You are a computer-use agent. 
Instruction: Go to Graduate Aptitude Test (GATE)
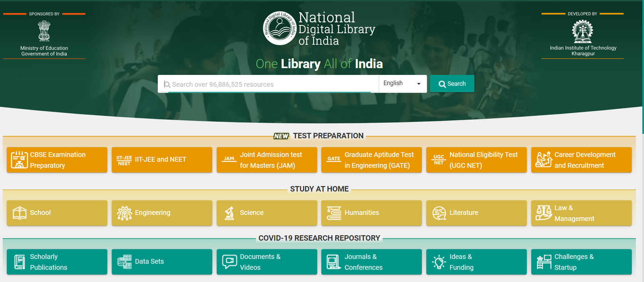coord(372,160)
